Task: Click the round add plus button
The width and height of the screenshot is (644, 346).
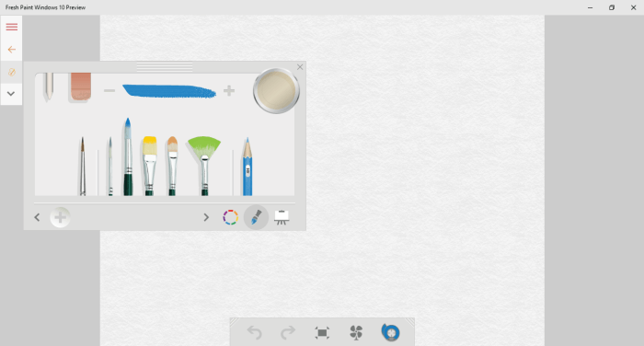Action: (x=61, y=217)
